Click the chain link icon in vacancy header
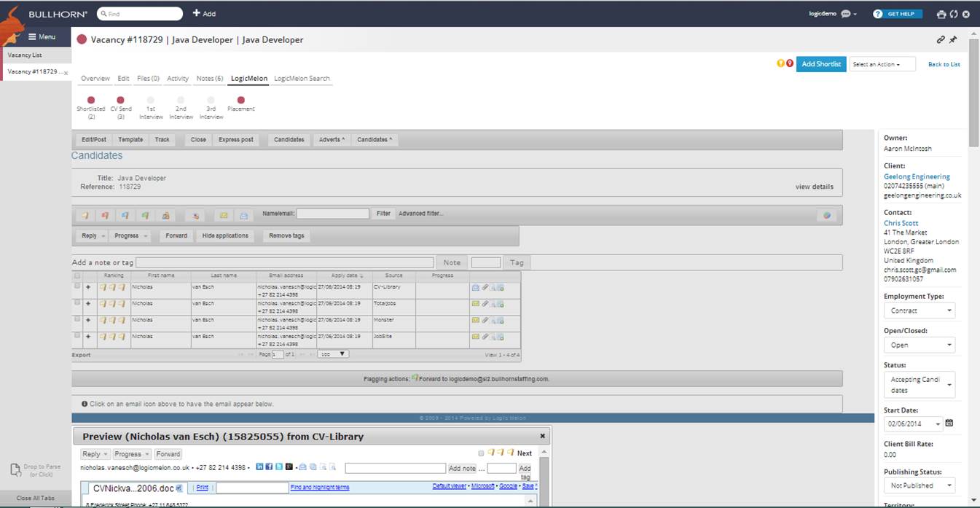 tap(941, 40)
